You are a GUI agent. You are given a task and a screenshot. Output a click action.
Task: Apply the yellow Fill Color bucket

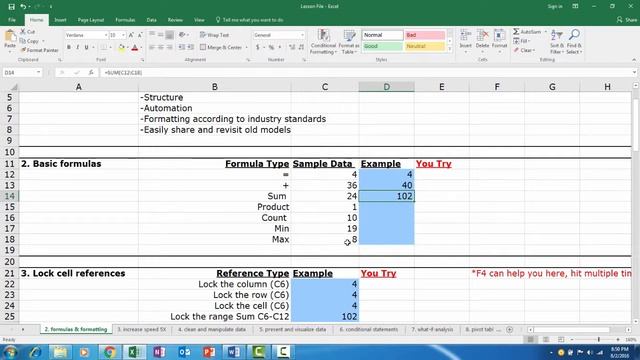(x=122, y=48)
